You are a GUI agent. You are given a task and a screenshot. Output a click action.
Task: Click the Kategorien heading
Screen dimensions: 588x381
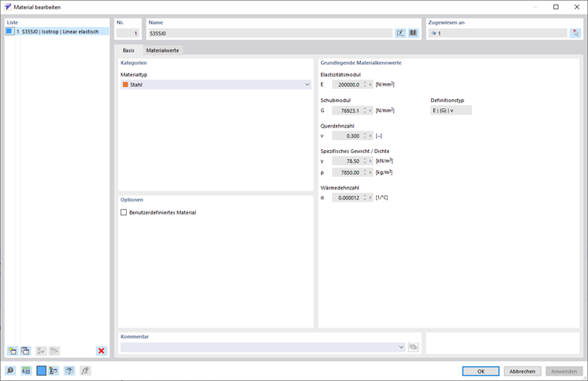click(134, 63)
